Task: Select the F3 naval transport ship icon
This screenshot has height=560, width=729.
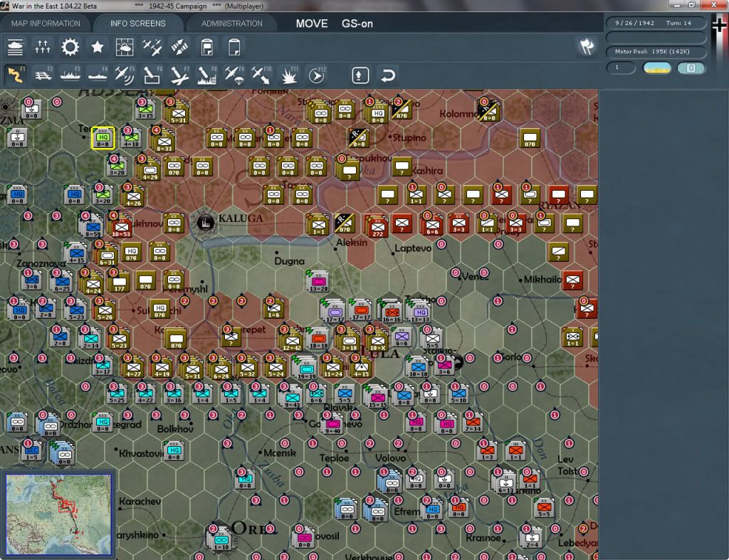Action: [70, 75]
